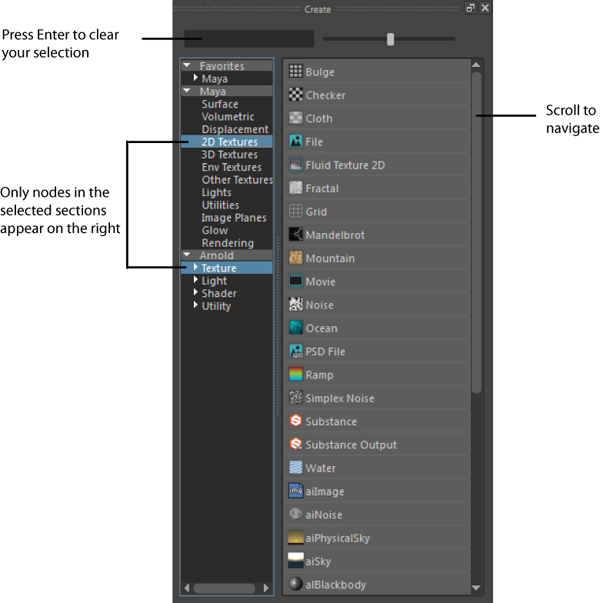
Task: Float the Create panel with the undock icon
Action: tap(470, 8)
